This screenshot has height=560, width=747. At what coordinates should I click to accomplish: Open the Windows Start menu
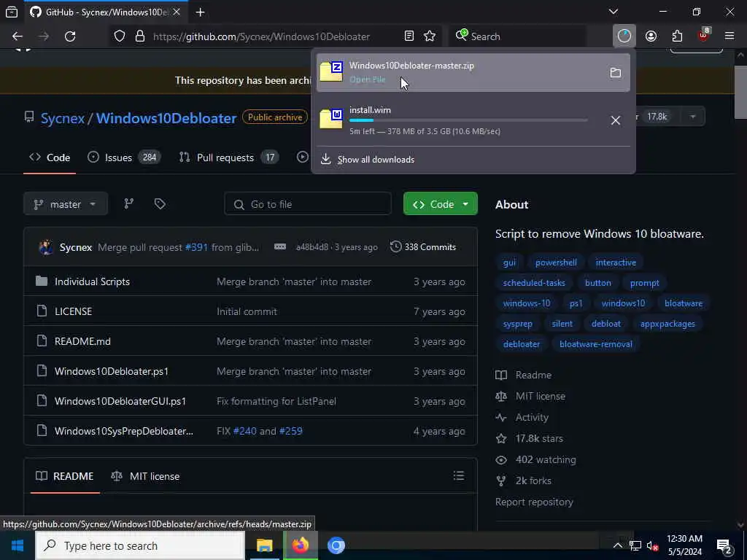click(18, 545)
